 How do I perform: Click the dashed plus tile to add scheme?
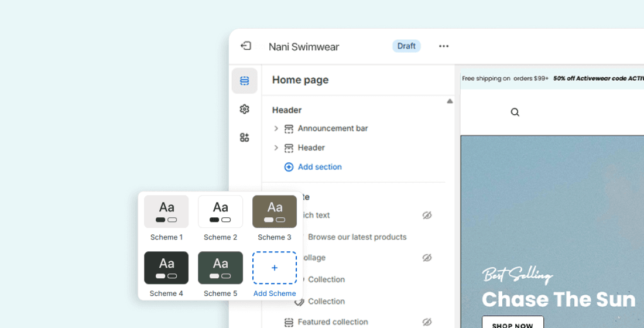tap(275, 268)
